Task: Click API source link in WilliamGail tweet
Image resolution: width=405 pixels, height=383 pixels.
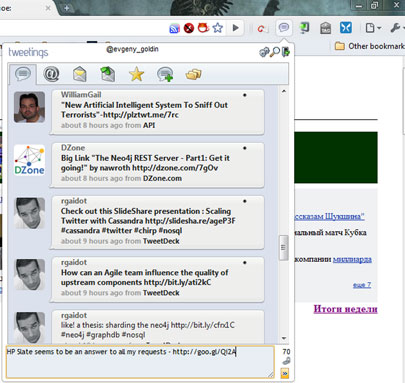Action: pyautogui.click(x=149, y=125)
